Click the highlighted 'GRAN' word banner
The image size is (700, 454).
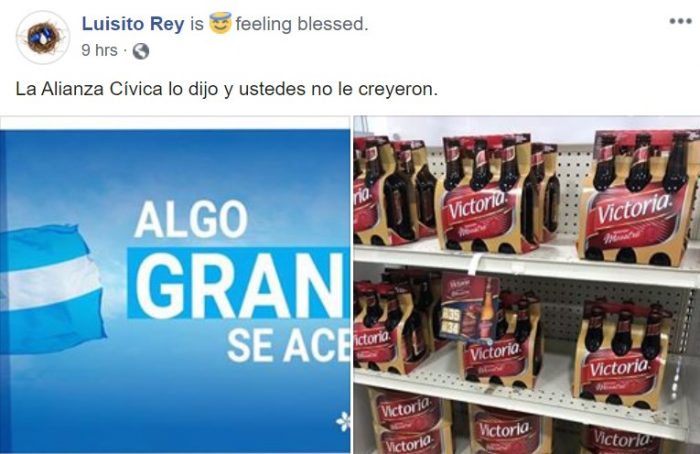pos(239,283)
